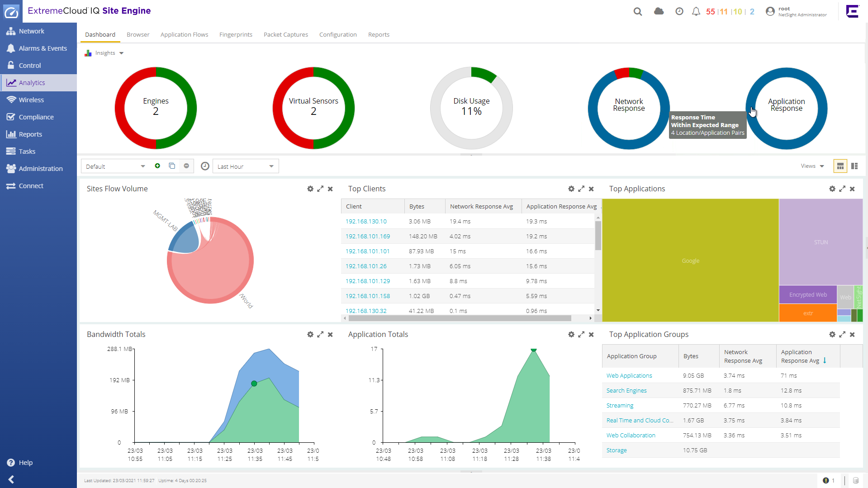
Task: Open Web Applications group link
Action: (x=629, y=375)
